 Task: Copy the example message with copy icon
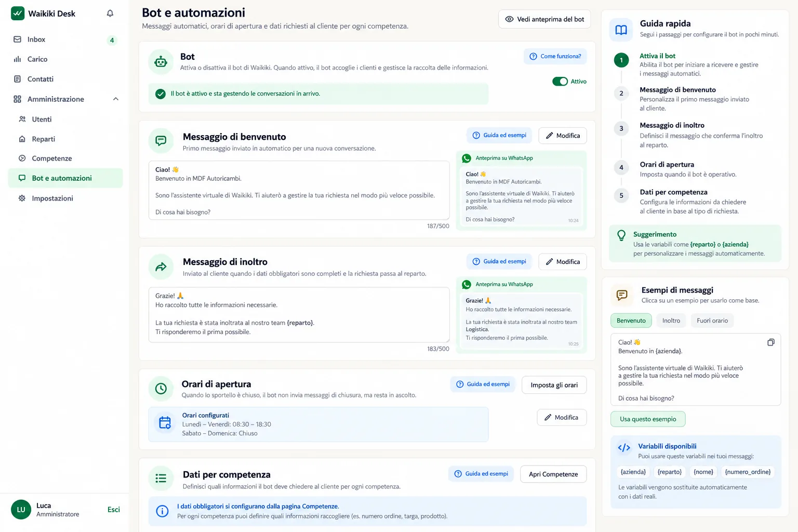(771, 342)
